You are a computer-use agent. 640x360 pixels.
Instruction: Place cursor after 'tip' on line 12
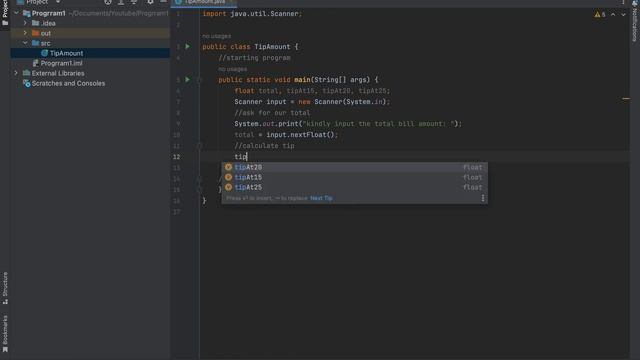(x=247, y=157)
